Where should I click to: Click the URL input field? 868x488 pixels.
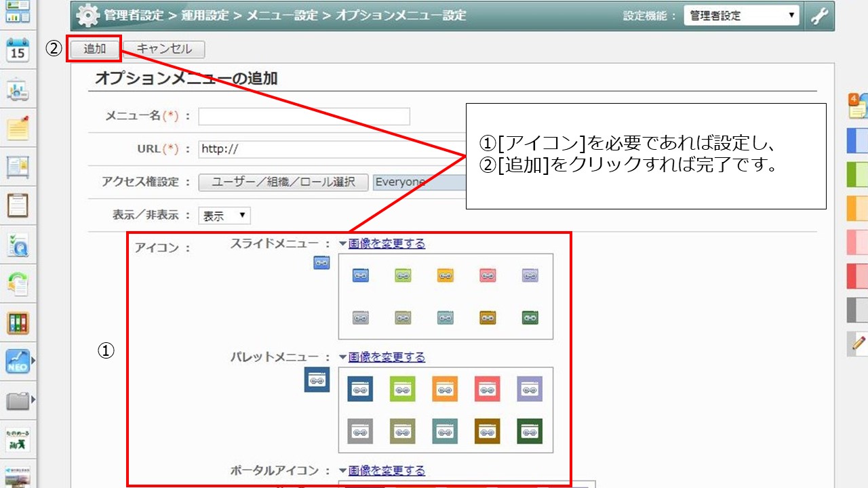pyautogui.click(x=332, y=149)
